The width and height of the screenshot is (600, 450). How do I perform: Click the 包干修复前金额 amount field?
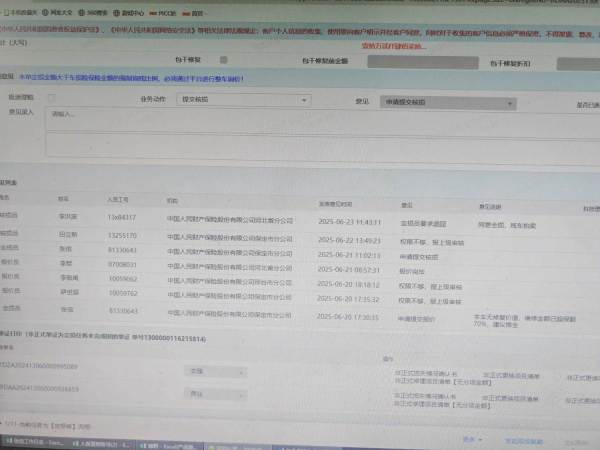click(423, 62)
